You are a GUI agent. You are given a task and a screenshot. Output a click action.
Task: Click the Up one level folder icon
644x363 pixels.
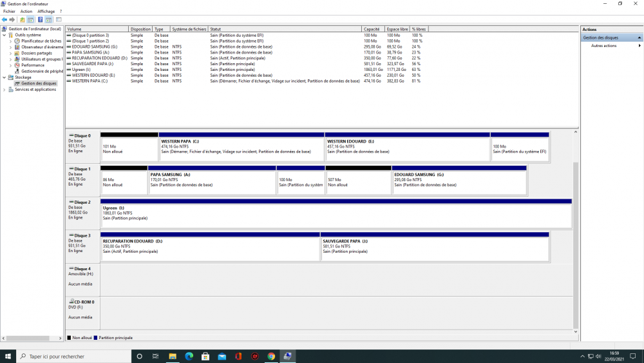[x=23, y=20]
